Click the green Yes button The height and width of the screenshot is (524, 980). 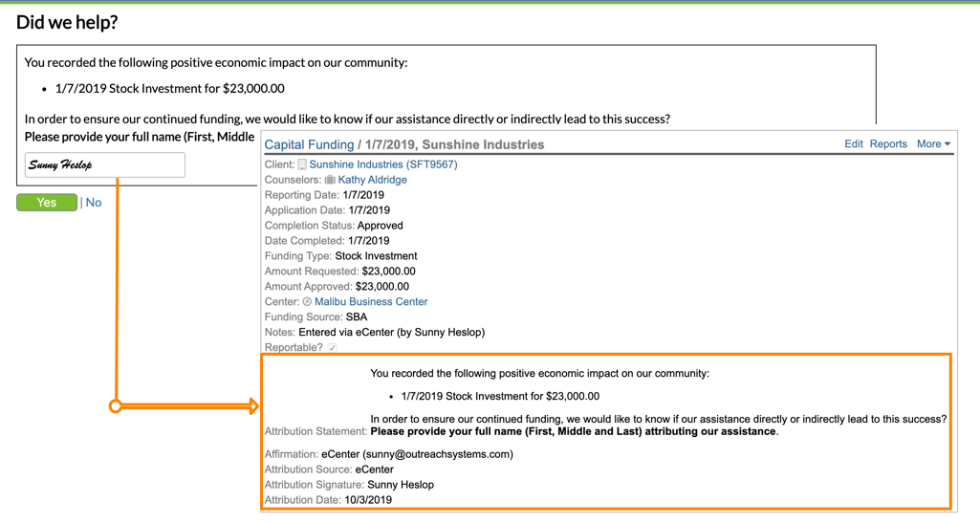point(47,203)
